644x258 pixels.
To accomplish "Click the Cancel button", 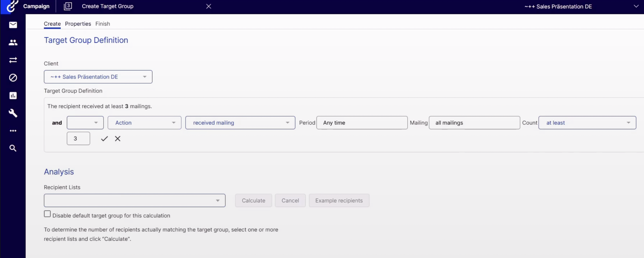I will click(x=290, y=200).
